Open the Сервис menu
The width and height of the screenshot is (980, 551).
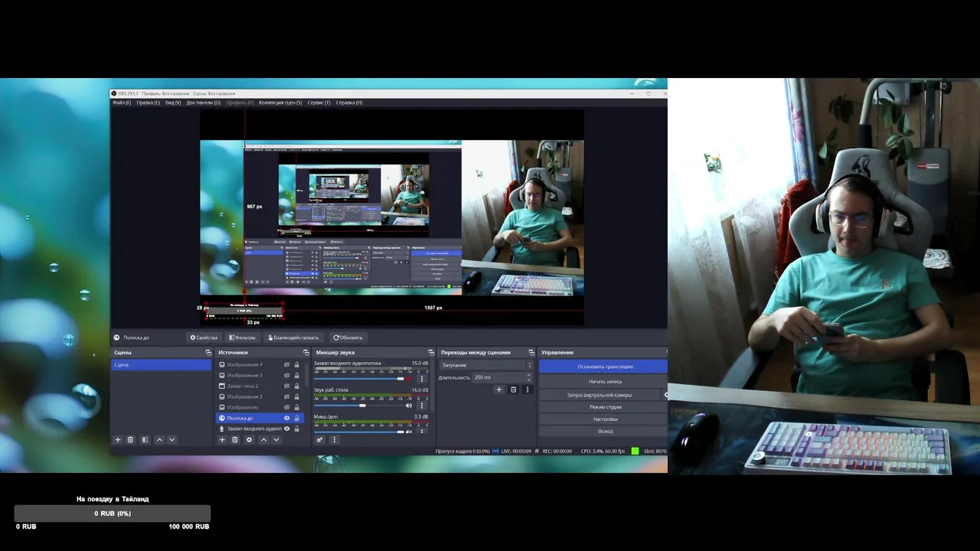click(319, 103)
